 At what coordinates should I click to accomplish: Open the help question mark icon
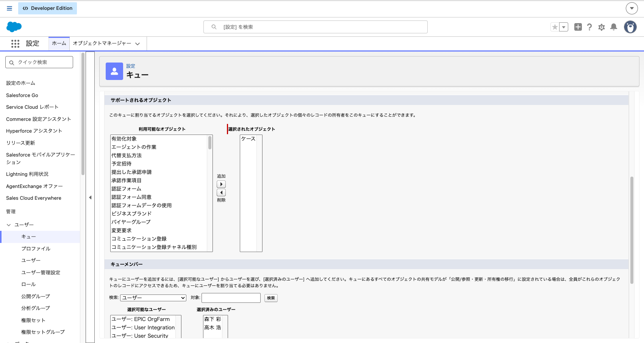pos(589,27)
